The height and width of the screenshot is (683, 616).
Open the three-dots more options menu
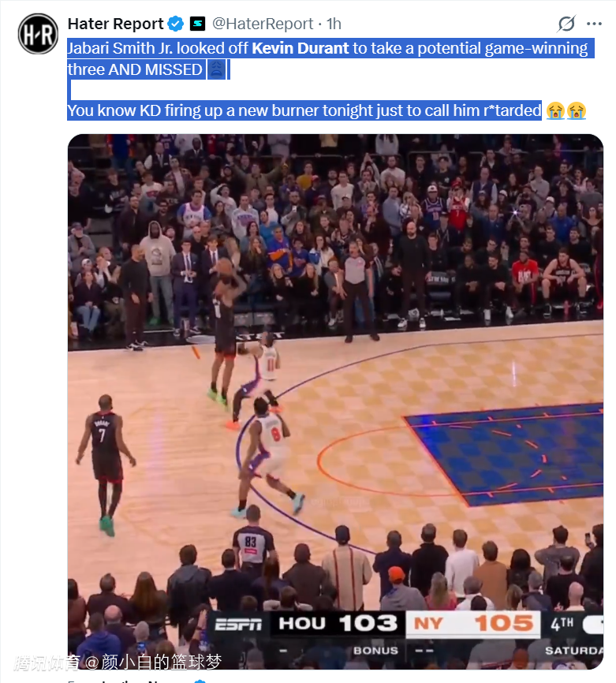point(594,24)
